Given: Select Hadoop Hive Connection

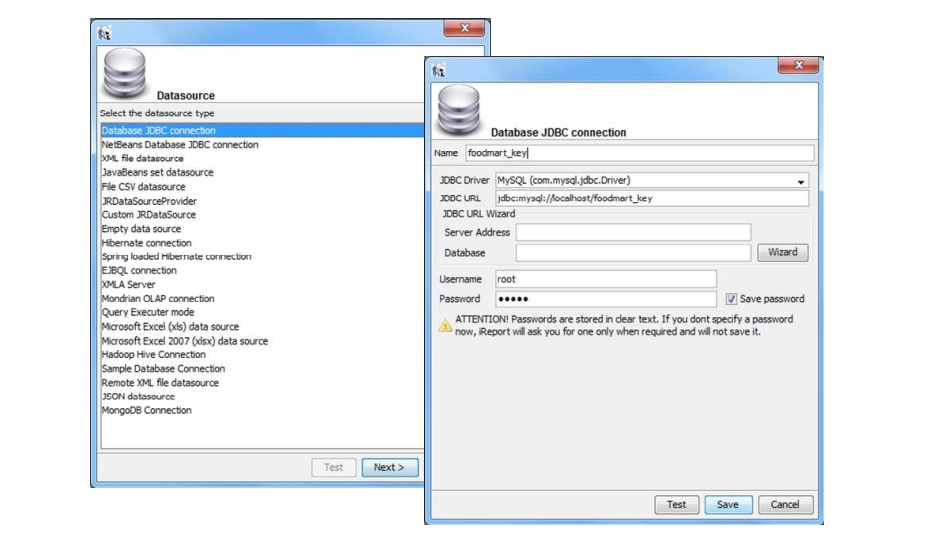Looking at the screenshot, I should 154,354.
